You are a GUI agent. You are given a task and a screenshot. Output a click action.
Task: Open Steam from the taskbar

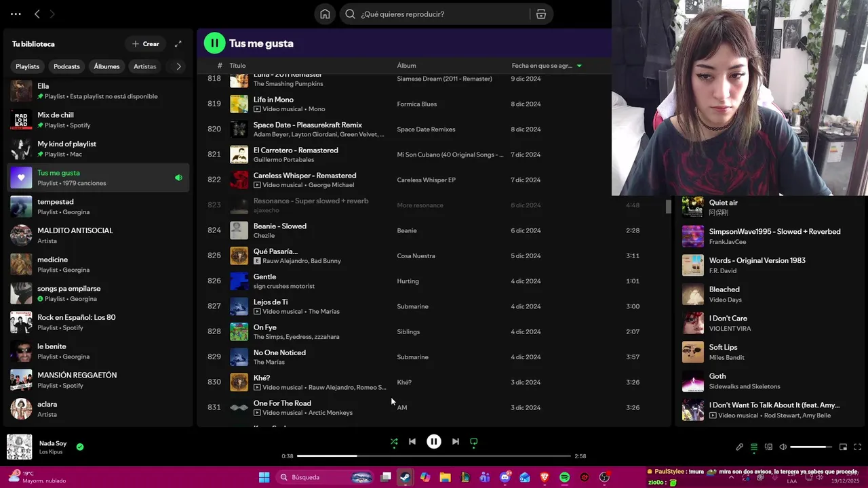pos(405,477)
